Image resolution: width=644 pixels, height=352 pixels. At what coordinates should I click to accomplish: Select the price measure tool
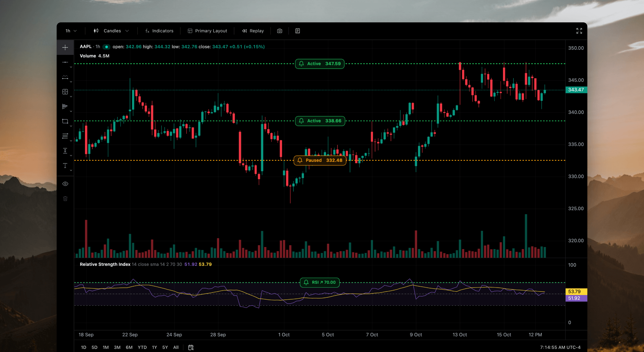pos(65,151)
